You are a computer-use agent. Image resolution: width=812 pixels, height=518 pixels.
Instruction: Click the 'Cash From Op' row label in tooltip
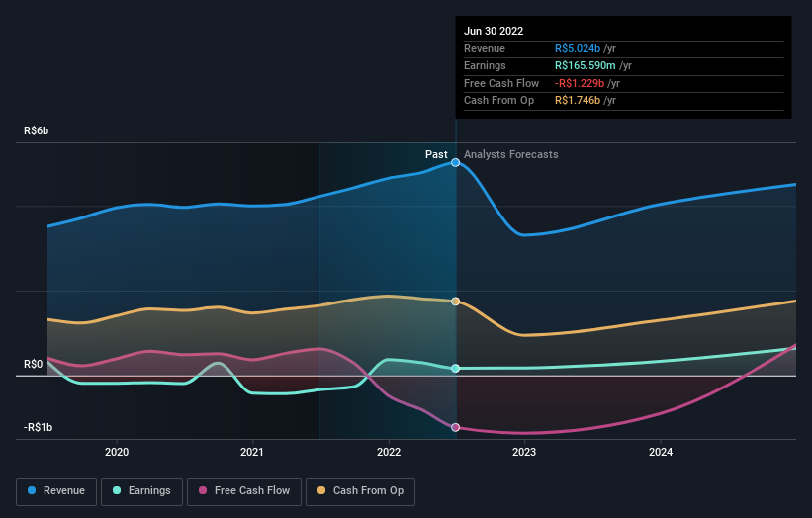pos(498,101)
